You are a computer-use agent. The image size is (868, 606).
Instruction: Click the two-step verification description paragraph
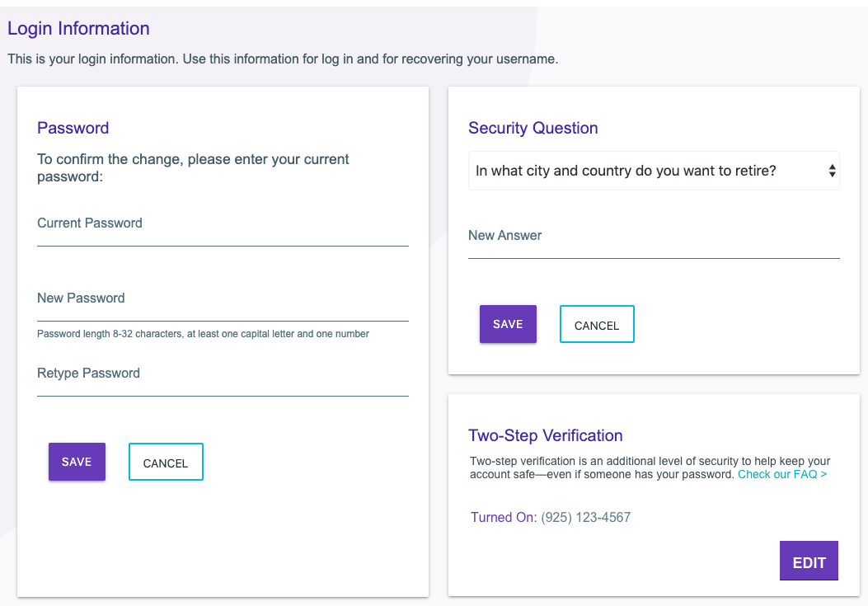(x=650, y=467)
